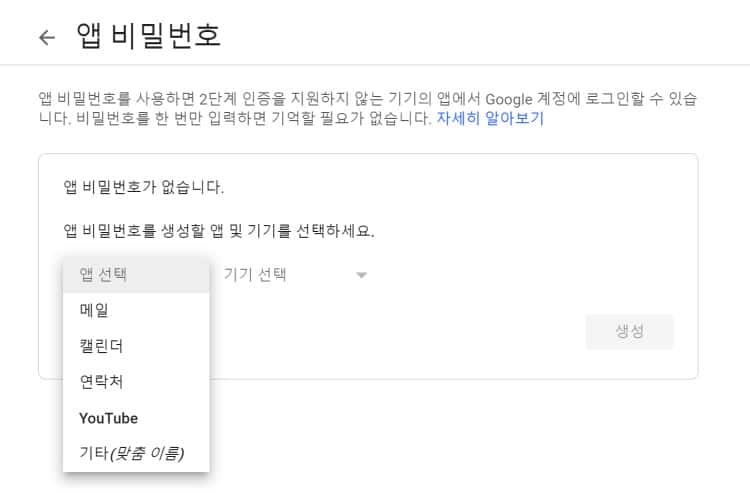This screenshot has width=750, height=504.
Task: Pick 연락처 from the app dropdown
Action: click(101, 382)
